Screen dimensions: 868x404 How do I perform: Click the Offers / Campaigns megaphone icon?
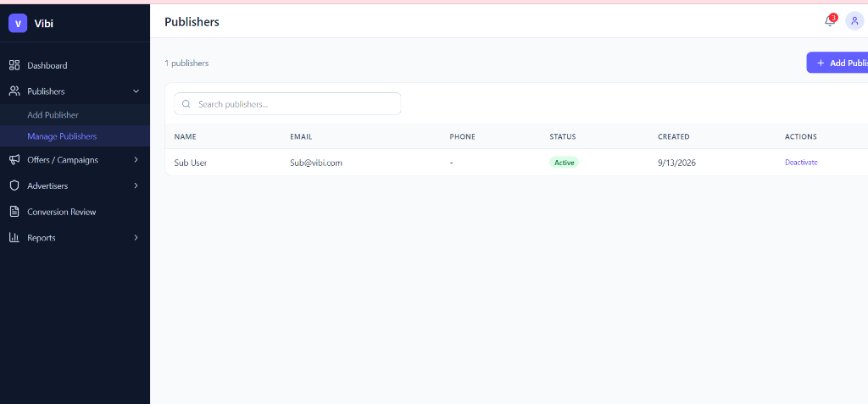[14, 160]
